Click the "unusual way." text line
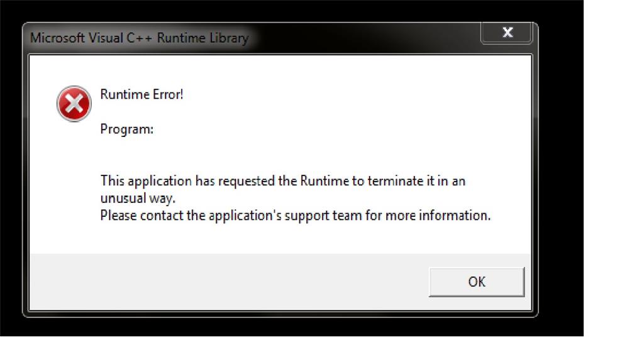This screenshot has height=362, width=644. coord(138,198)
